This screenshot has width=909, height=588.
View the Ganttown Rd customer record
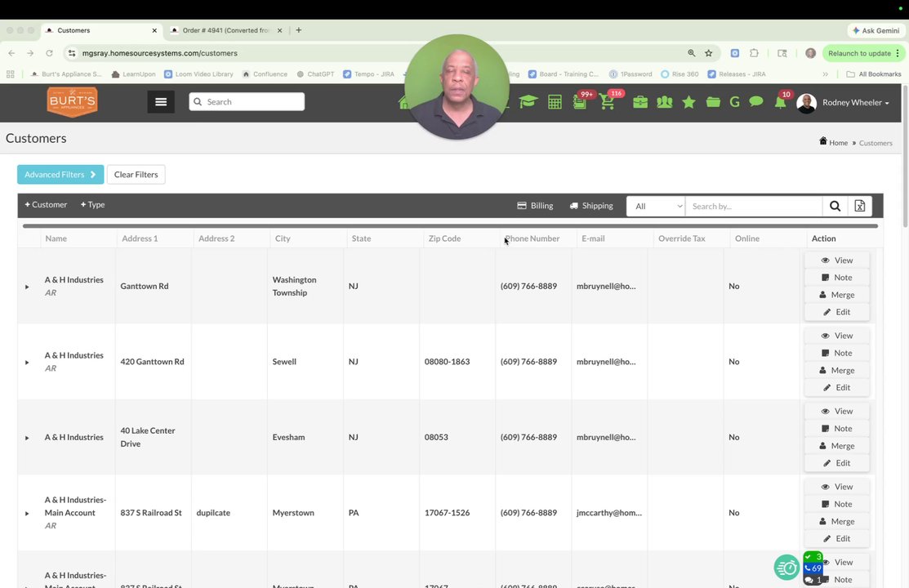[x=836, y=261]
